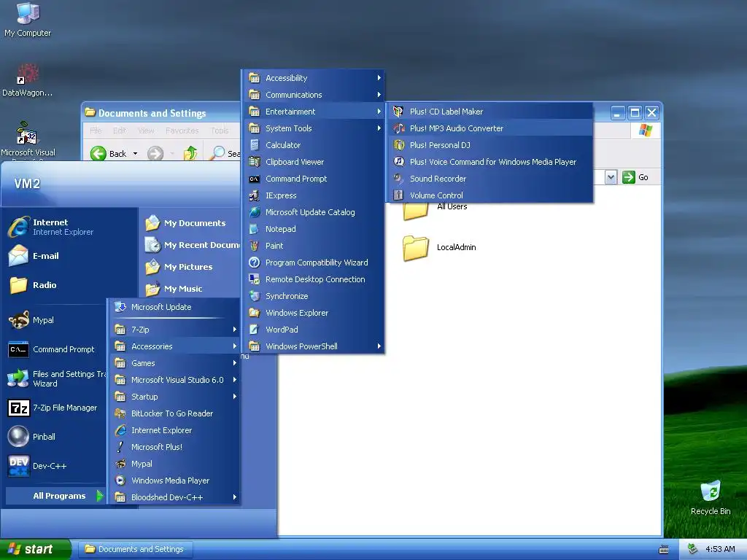The height and width of the screenshot is (560, 747).
Task: Launch Windows Media Player
Action: tap(175, 481)
